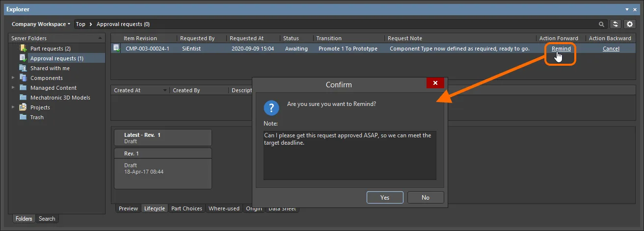Open the Company Workspace dropdown
Screen dimensions: 644x231
click(41, 24)
